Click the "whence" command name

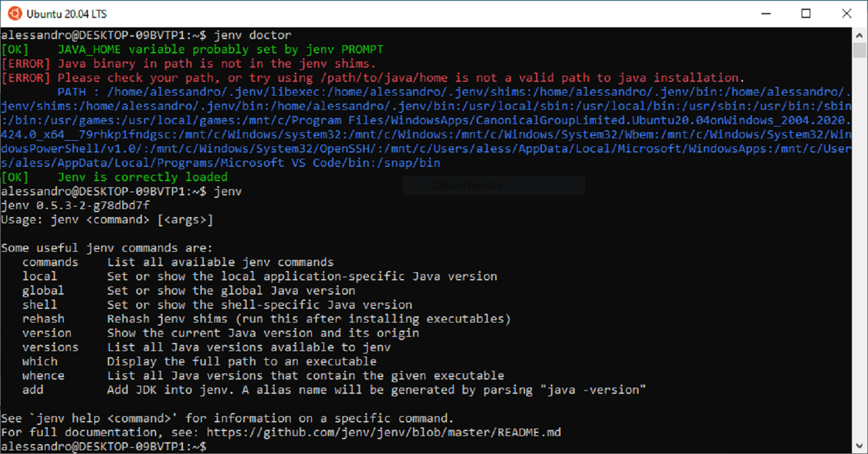pos(43,376)
